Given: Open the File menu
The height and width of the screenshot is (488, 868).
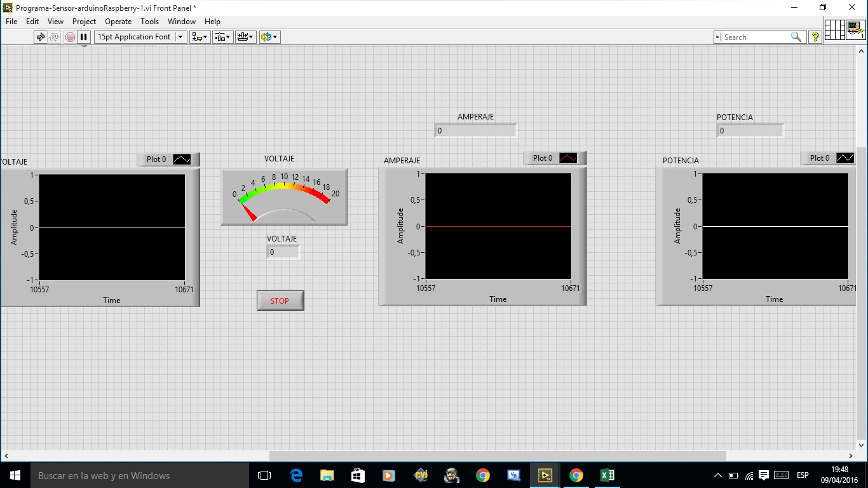Looking at the screenshot, I should (11, 22).
